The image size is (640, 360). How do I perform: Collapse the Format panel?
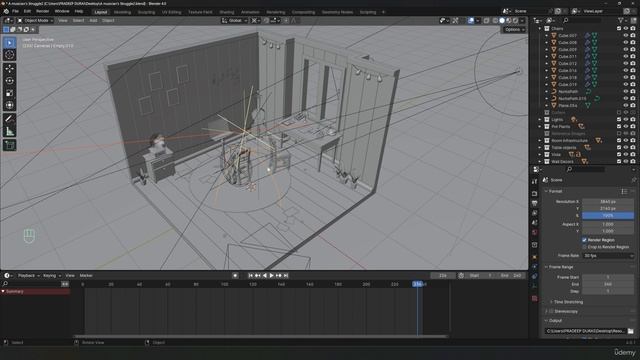tap(546, 191)
